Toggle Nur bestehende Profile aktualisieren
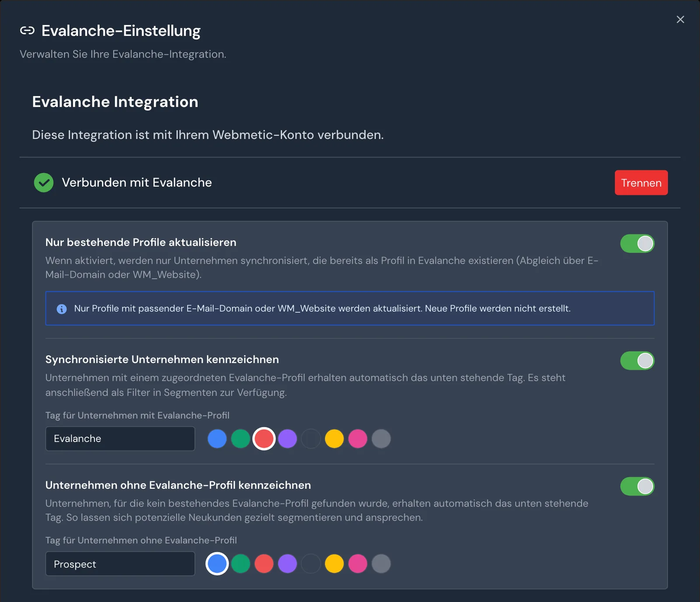 pos(637,244)
